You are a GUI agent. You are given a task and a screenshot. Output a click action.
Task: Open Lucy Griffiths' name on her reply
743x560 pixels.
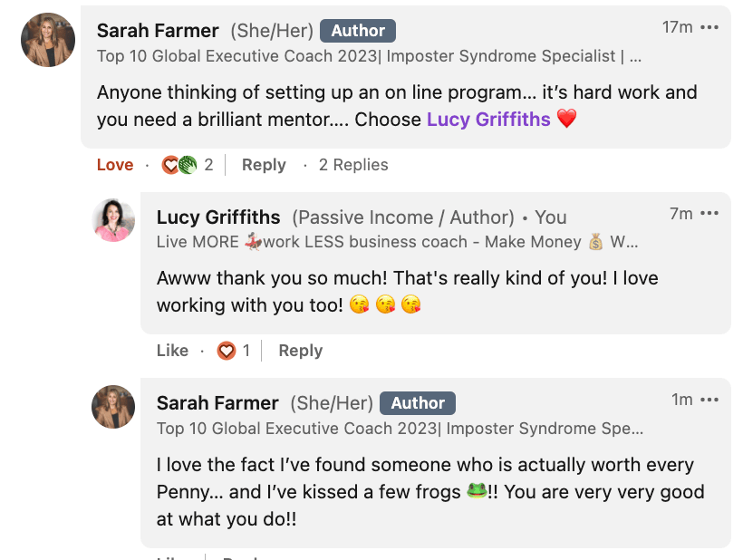218,217
